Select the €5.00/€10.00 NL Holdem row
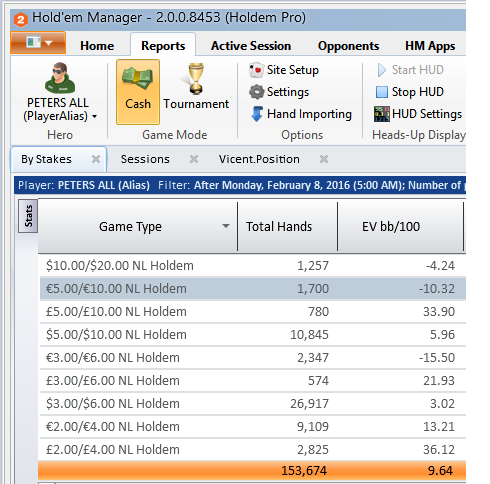The image size is (490, 484). (253, 289)
